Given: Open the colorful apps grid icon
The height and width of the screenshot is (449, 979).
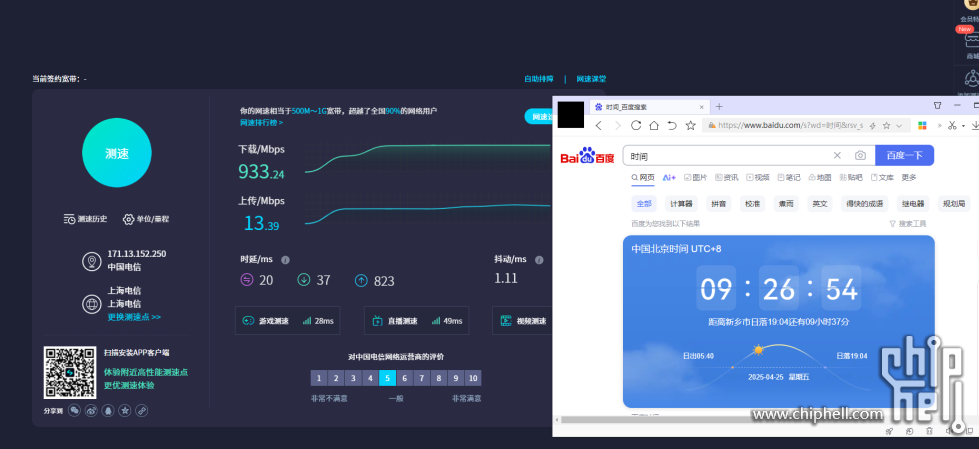Looking at the screenshot, I should click(922, 126).
